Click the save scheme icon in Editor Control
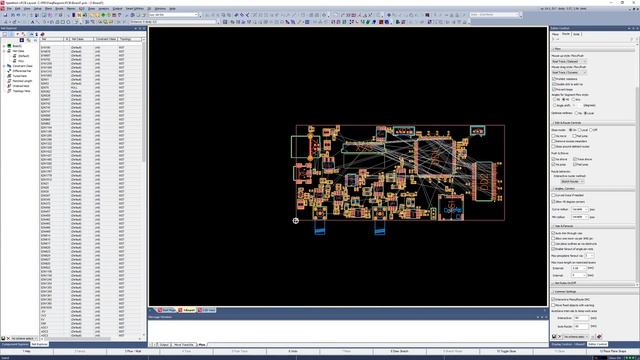The image size is (640, 360). tap(554, 337)
